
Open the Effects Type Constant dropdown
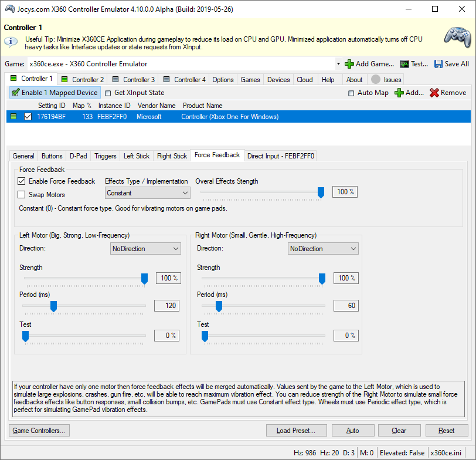(148, 193)
